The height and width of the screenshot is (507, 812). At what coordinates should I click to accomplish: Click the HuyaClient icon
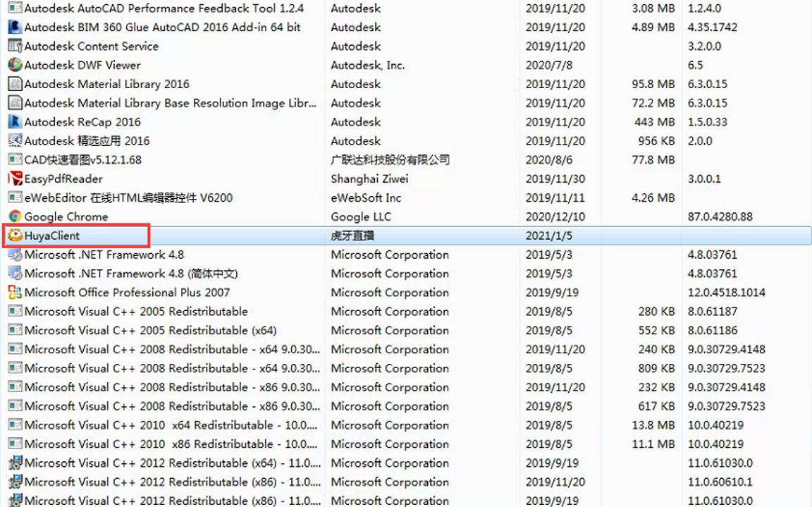16,236
